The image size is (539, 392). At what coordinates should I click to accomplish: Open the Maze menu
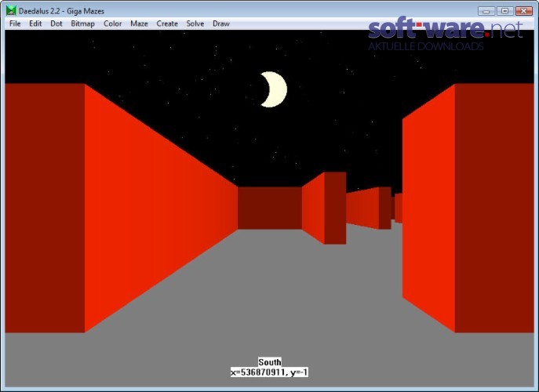[139, 24]
